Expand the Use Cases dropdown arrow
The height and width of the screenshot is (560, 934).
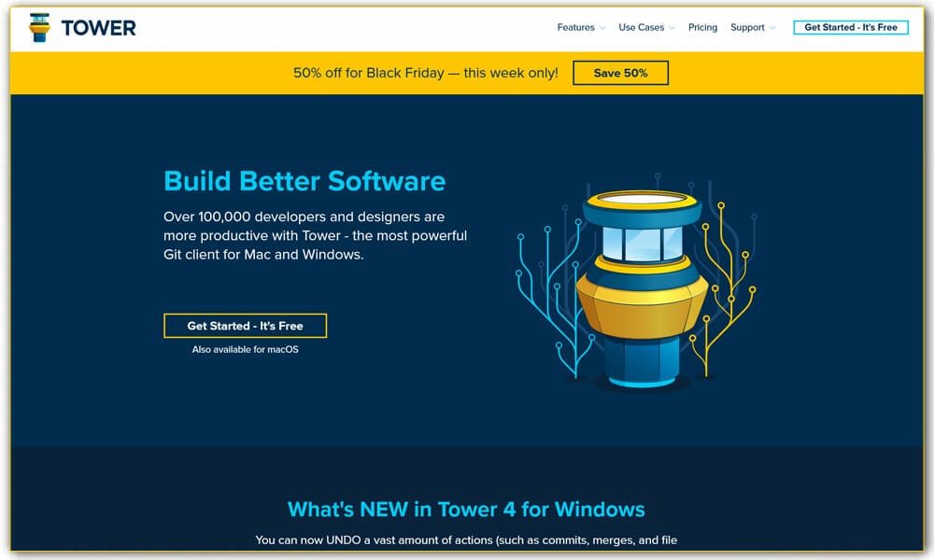pyautogui.click(x=672, y=28)
